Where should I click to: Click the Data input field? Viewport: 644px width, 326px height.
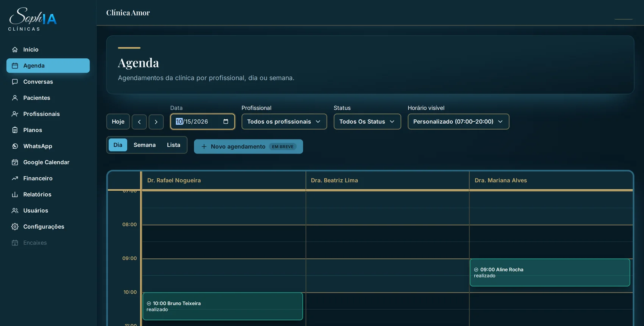(203, 122)
